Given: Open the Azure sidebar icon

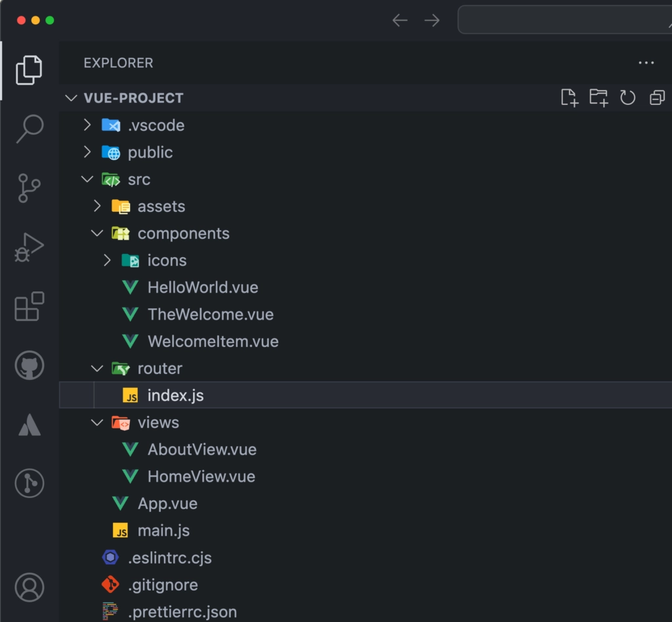Looking at the screenshot, I should (29, 425).
